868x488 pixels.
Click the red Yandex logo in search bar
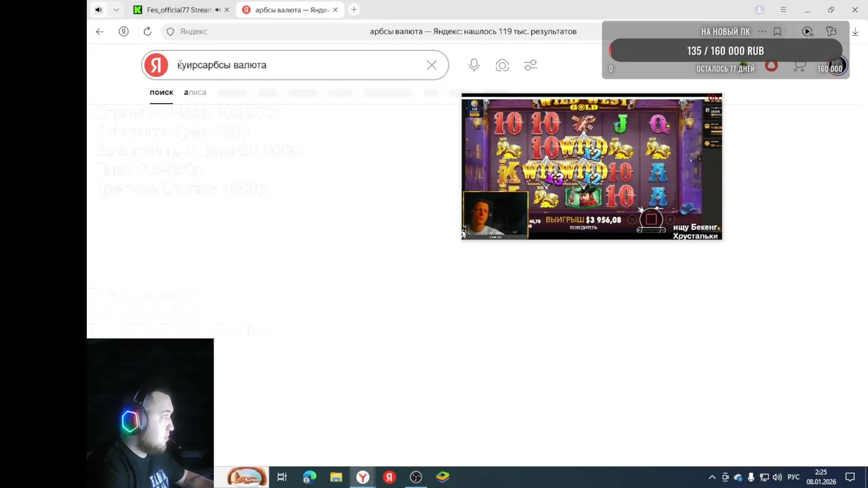coord(156,65)
